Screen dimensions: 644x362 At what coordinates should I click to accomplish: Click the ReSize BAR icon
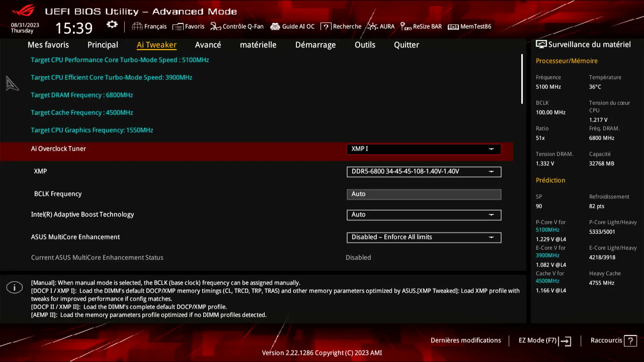(x=406, y=26)
